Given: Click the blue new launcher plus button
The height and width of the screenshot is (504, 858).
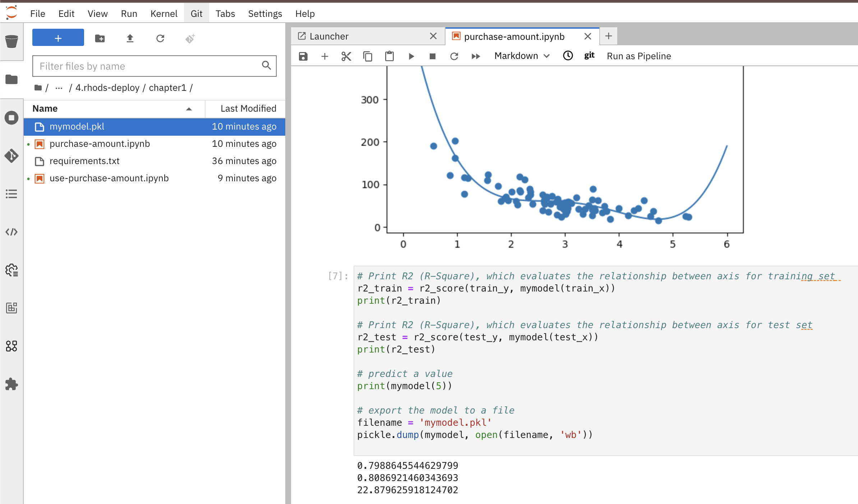Looking at the screenshot, I should (58, 38).
